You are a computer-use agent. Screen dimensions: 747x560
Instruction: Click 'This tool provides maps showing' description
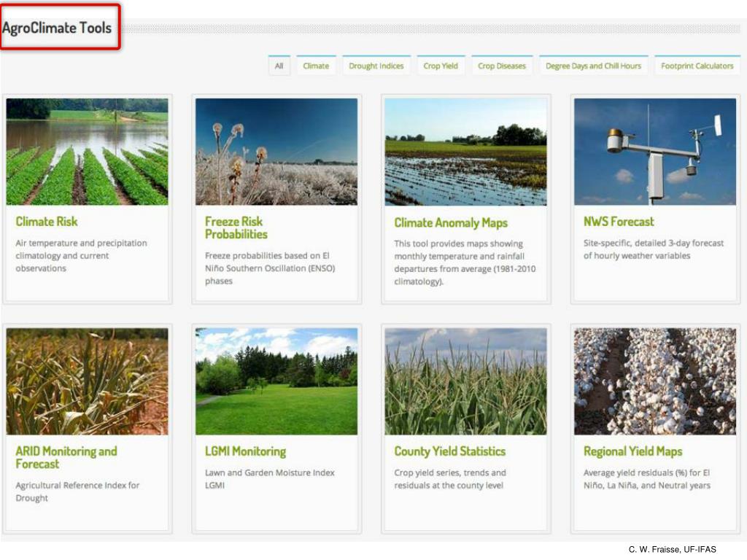465,262
